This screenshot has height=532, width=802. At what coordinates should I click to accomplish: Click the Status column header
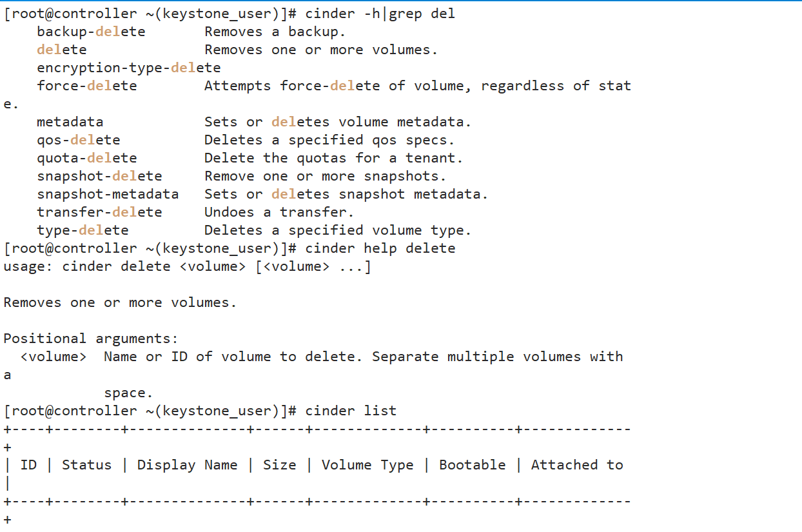click(x=86, y=465)
